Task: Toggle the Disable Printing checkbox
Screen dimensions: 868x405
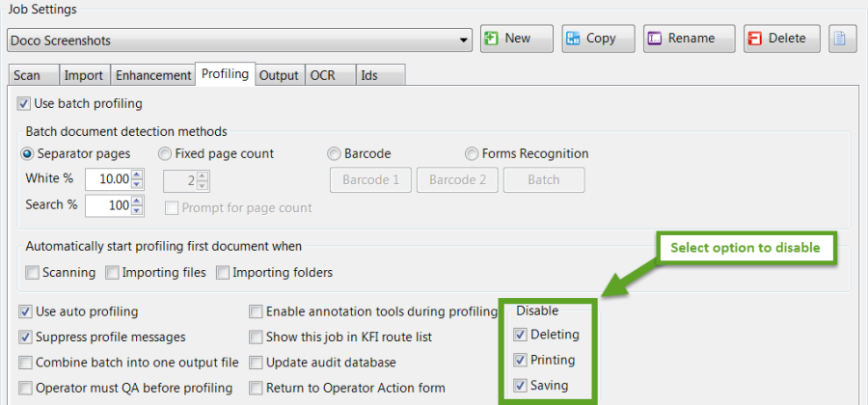Action: tap(522, 360)
